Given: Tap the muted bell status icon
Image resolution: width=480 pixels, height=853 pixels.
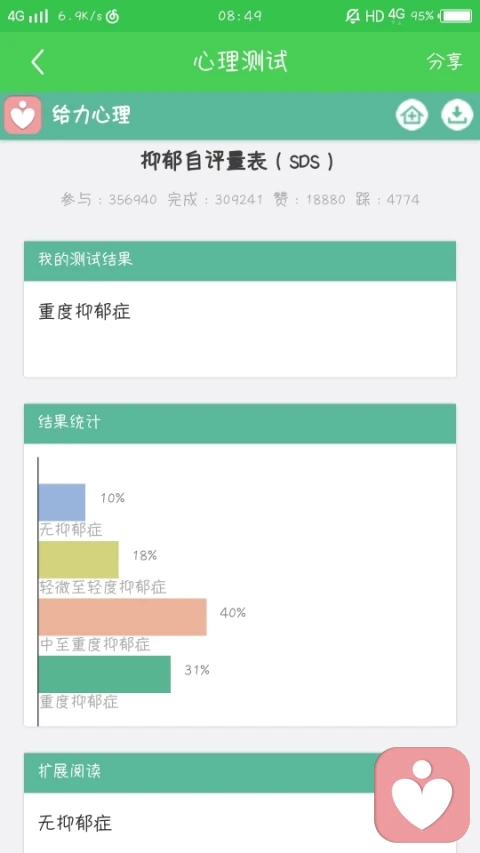Looking at the screenshot, I should (353, 16).
